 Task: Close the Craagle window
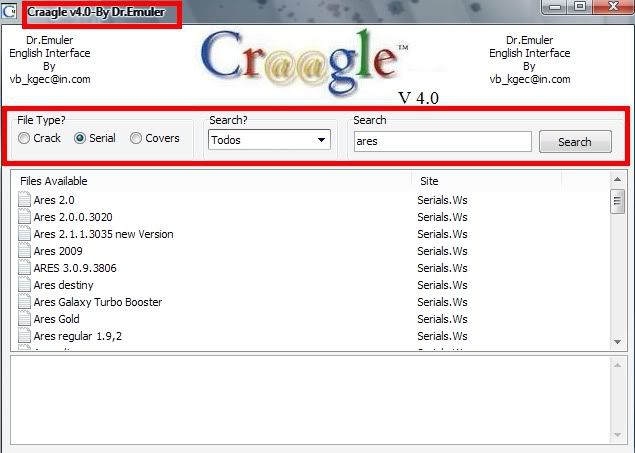coord(613,7)
